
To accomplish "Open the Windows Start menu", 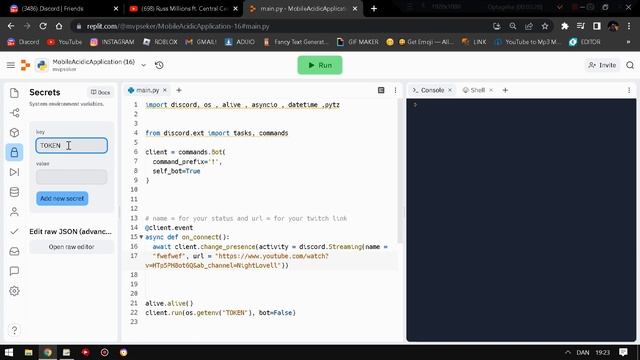I will [x=9, y=352].
